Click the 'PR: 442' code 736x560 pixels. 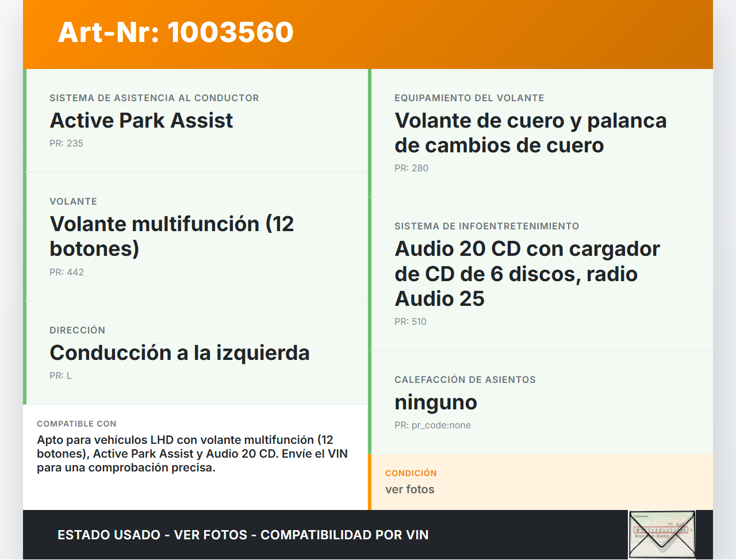tap(67, 272)
